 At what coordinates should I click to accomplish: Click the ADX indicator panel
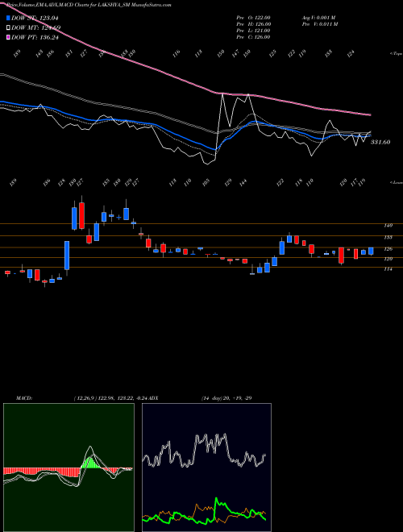coord(206,468)
